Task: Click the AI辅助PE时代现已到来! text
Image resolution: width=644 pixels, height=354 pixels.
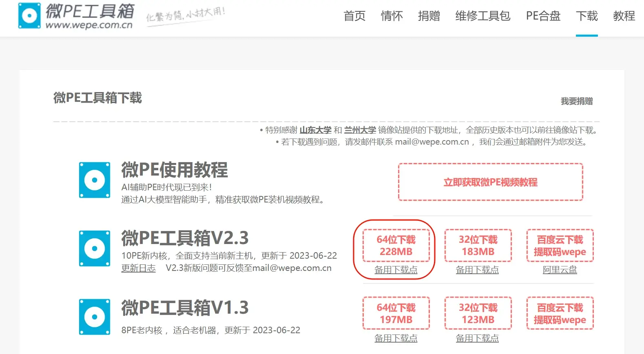Action: click(x=166, y=187)
